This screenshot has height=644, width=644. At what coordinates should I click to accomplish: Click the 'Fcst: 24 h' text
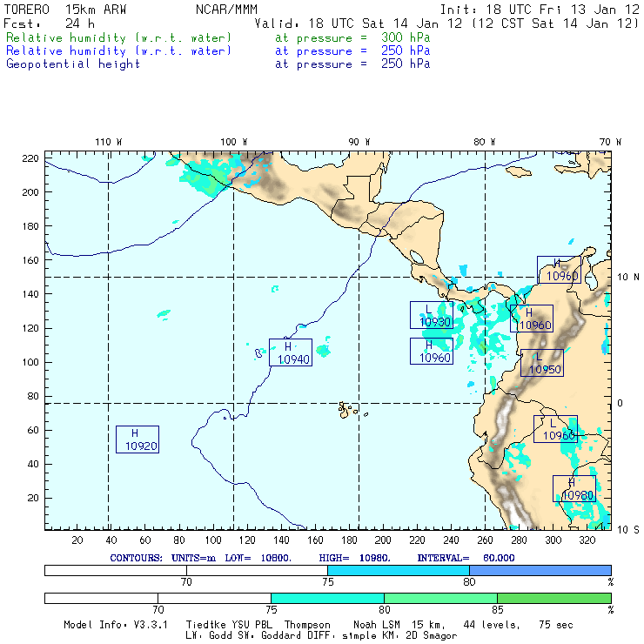[49, 23]
